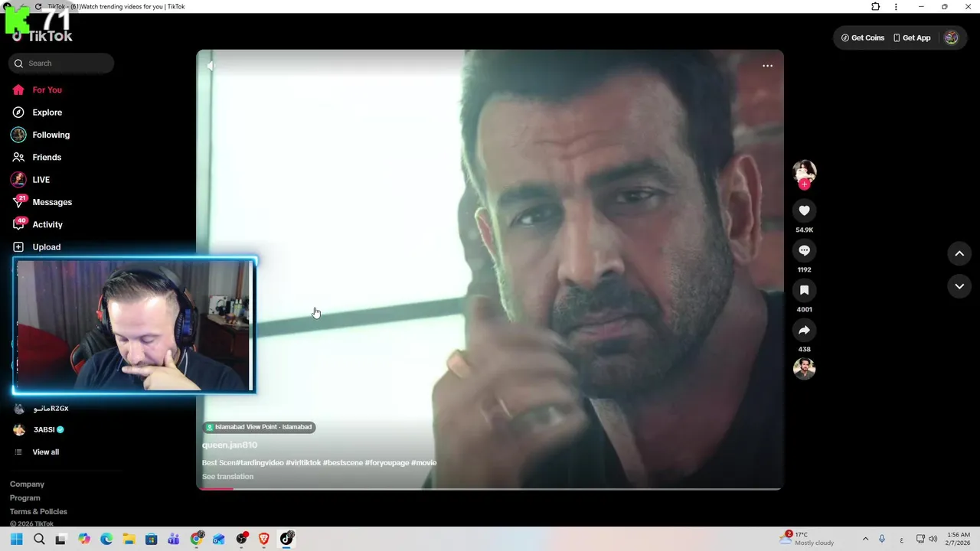Follow creator with the red plus badge
Image resolution: width=980 pixels, height=551 pixels.
pyautogui.click(x=804, y=184)
